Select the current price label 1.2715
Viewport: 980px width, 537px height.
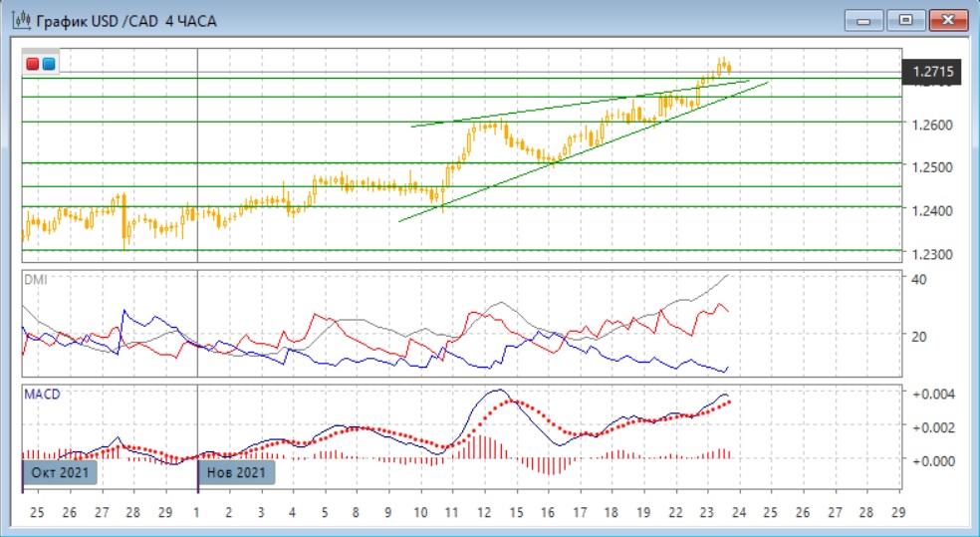coord(933,72)
